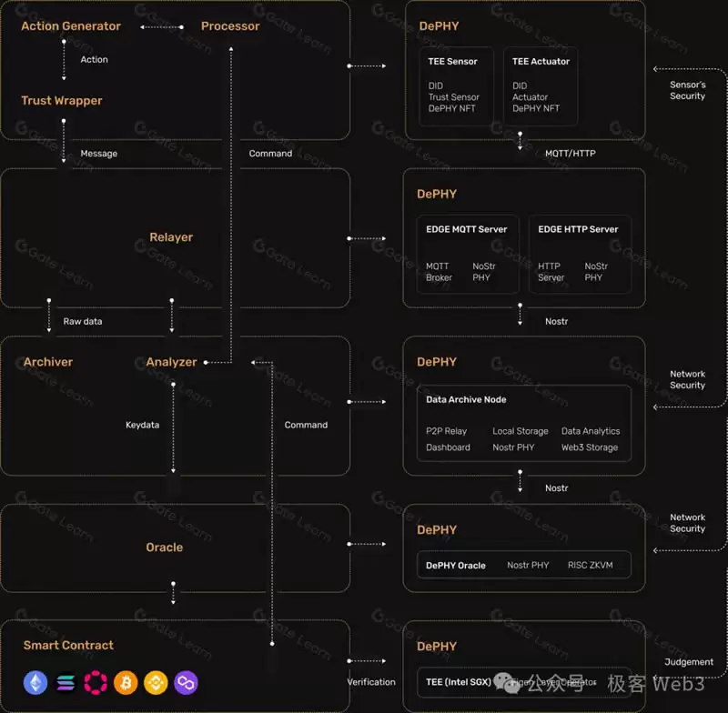Click the Processor node
Image resolution: width=728 pixels, height=713 pixels.
pyautogui.click(x=230, y=26)
